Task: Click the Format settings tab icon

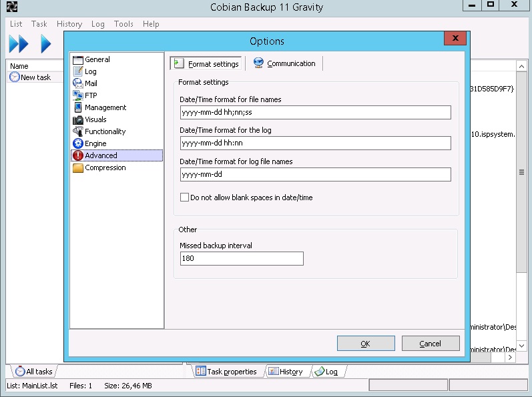Action: pos(178,63)
